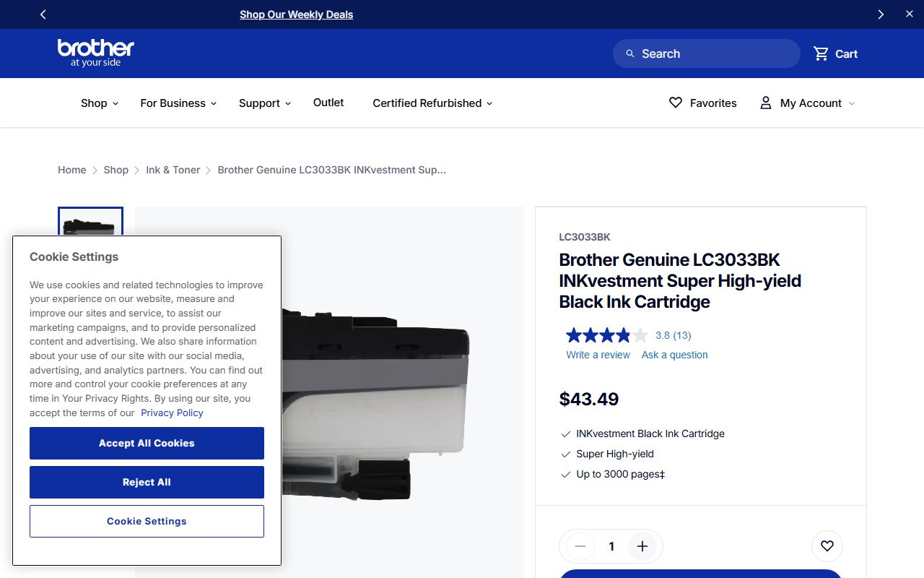Open the Outlet page
Viewport: 924px width, 578px height.
pos(328,103)
